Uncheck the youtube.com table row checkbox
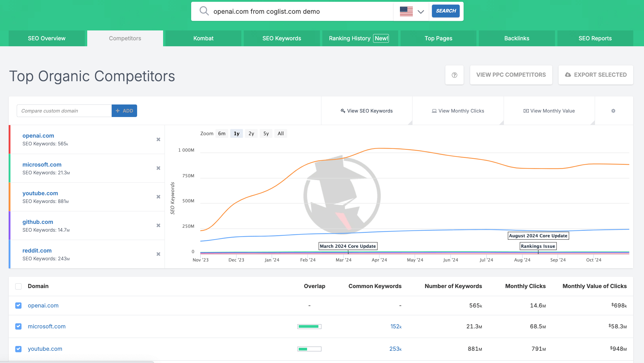Image resolution: width=644 pixels, height=363 pixels. click(19, 349)
